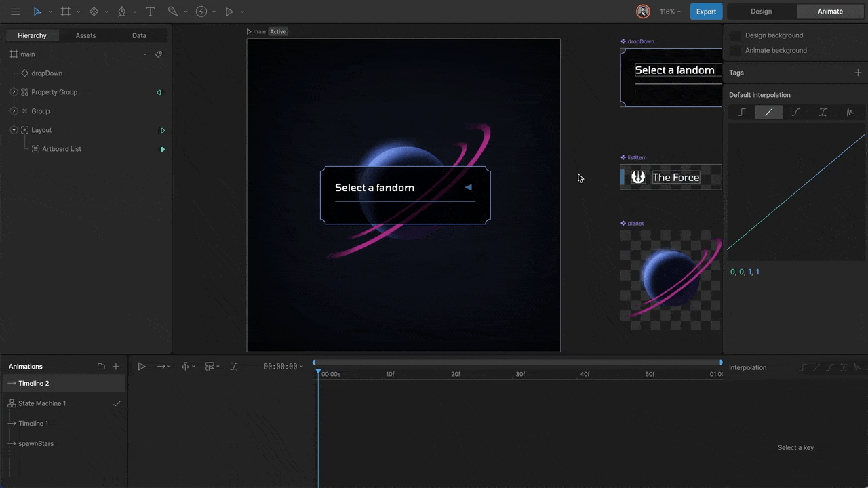
Task: Select the Pen tool in toolbar
Action: coord(122,12)
